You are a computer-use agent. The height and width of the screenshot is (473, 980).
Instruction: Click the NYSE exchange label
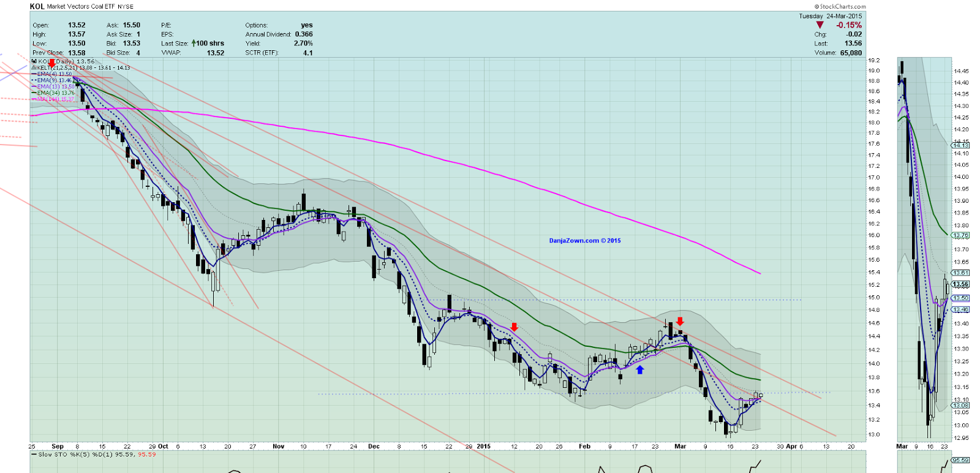coord(126,7)
